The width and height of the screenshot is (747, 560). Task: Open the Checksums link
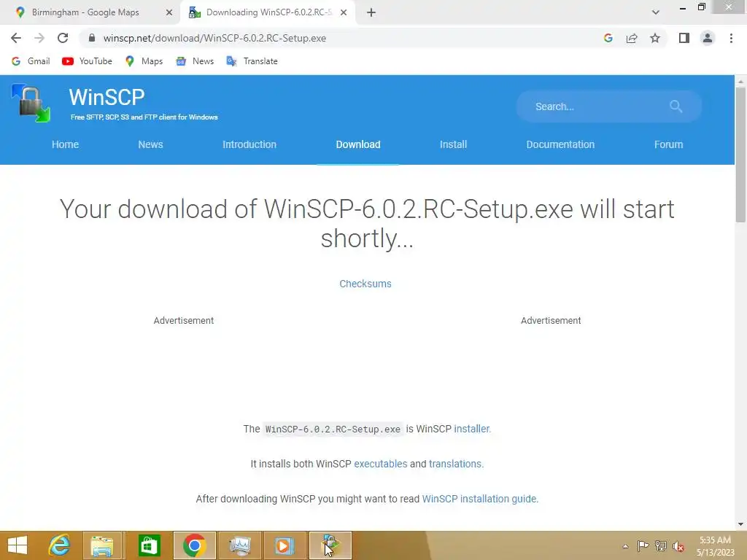(365, 284)
